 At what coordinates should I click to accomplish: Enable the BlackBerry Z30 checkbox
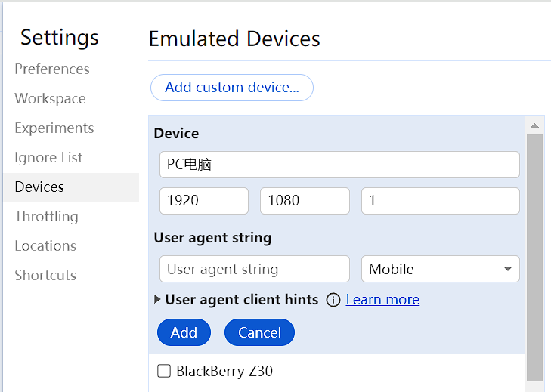pos(164,371)
